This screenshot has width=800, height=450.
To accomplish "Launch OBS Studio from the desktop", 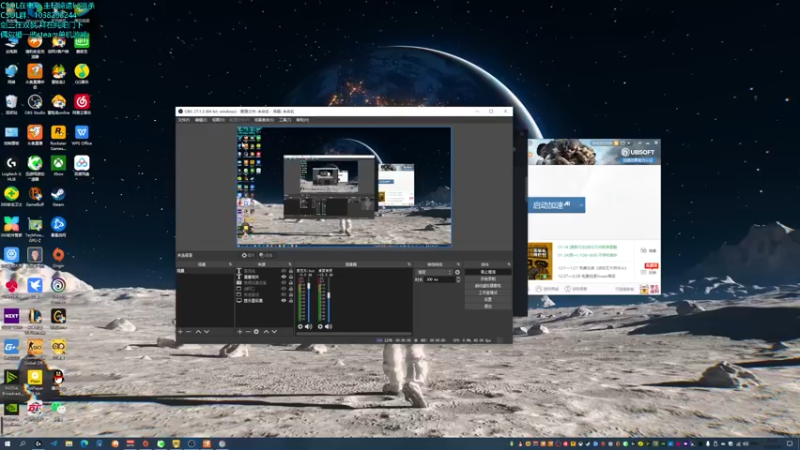I will [x=35, y=104].
